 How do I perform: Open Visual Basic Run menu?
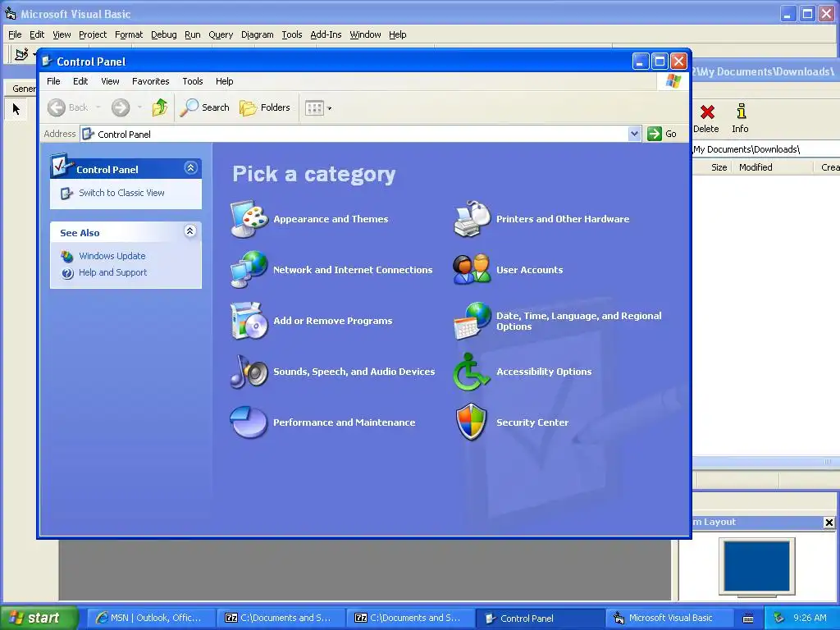tap(192, 34)
